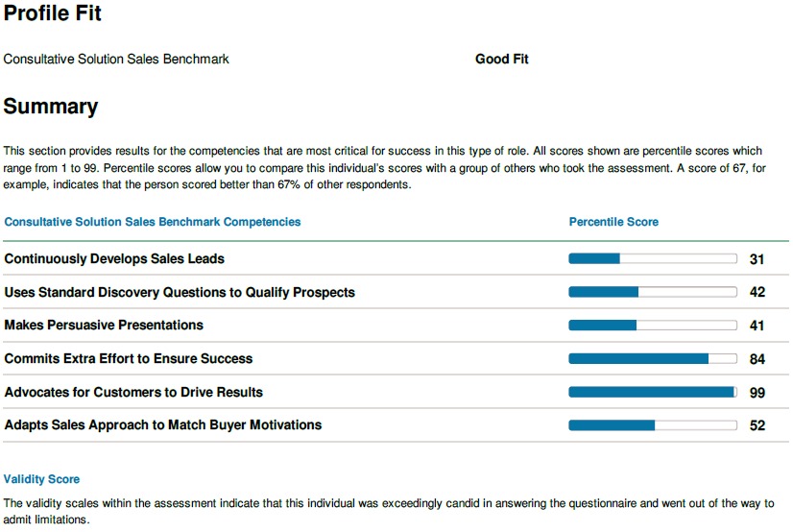The height and width of the screenshot is (532, 793).
Task: Select the Summary heading
Action: (x=51, y=107)
